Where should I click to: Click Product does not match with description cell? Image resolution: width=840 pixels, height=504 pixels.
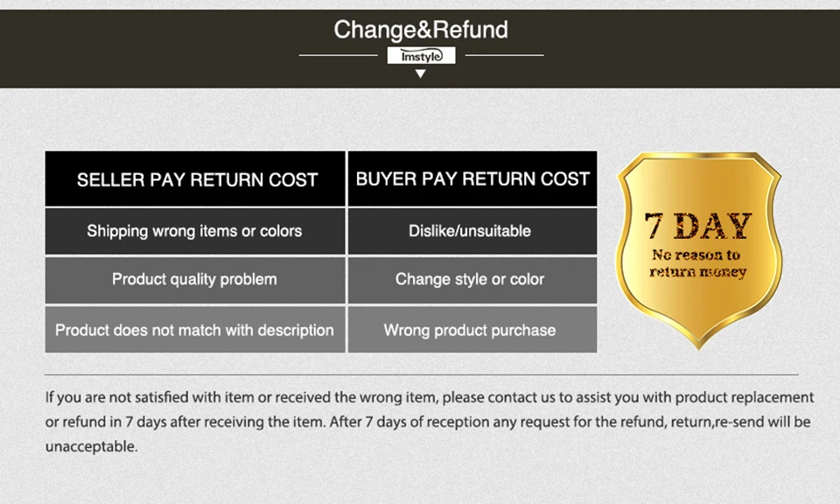click(x=195, y=329)
